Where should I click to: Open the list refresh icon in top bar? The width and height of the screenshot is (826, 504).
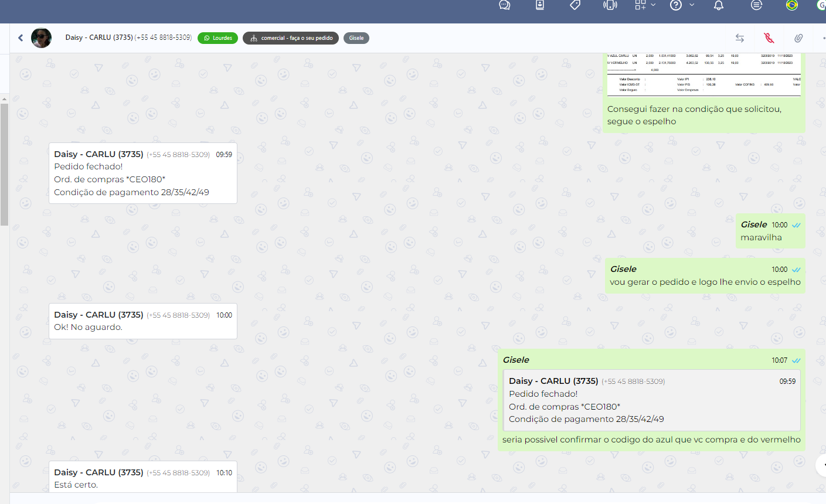coord(757,5)
